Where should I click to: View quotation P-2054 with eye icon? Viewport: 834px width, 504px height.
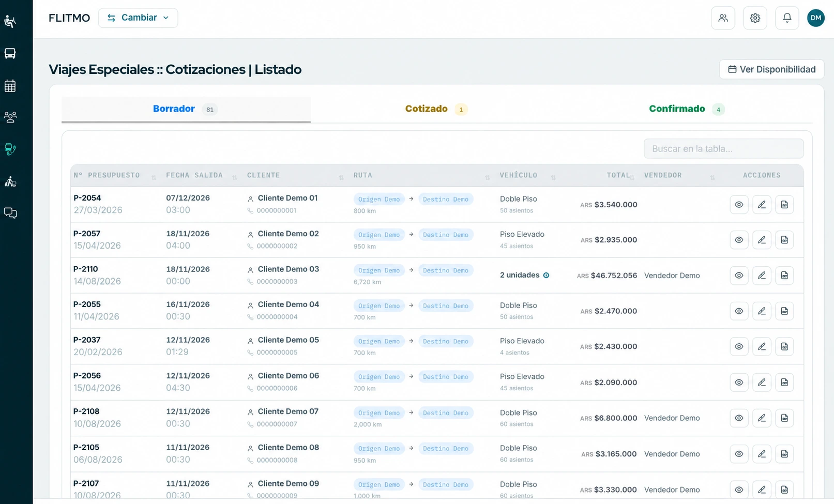[x=739, y=205]
